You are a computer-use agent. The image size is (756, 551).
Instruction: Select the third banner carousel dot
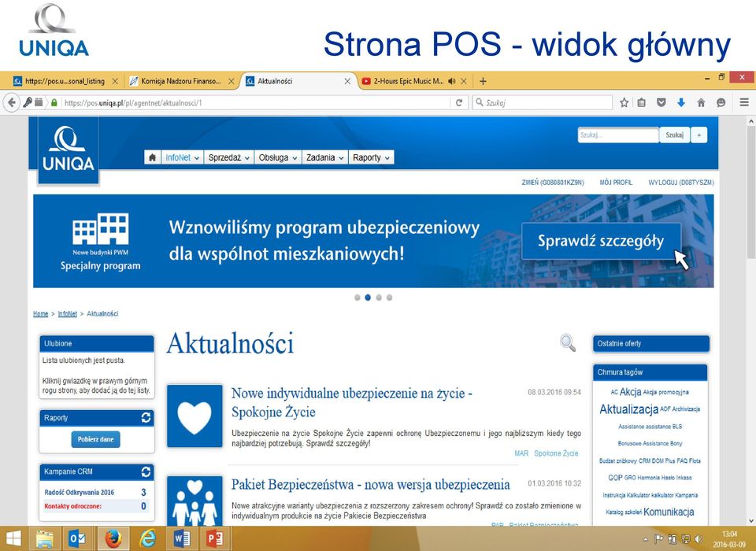click(379, 298)
